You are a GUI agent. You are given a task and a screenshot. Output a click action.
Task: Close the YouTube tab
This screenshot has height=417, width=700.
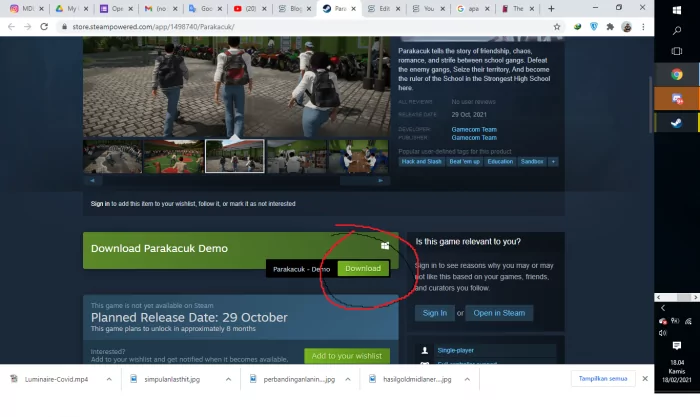264,8
